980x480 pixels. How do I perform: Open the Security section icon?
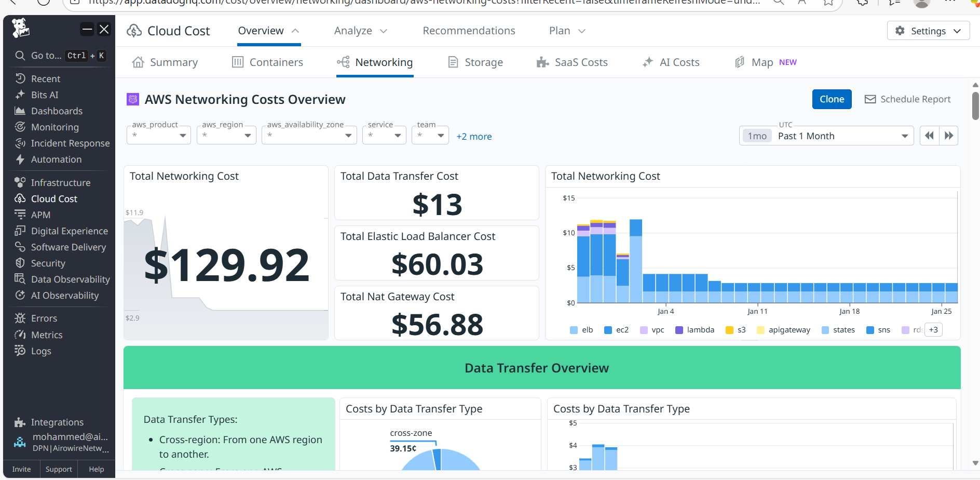(x=20, y=263)
